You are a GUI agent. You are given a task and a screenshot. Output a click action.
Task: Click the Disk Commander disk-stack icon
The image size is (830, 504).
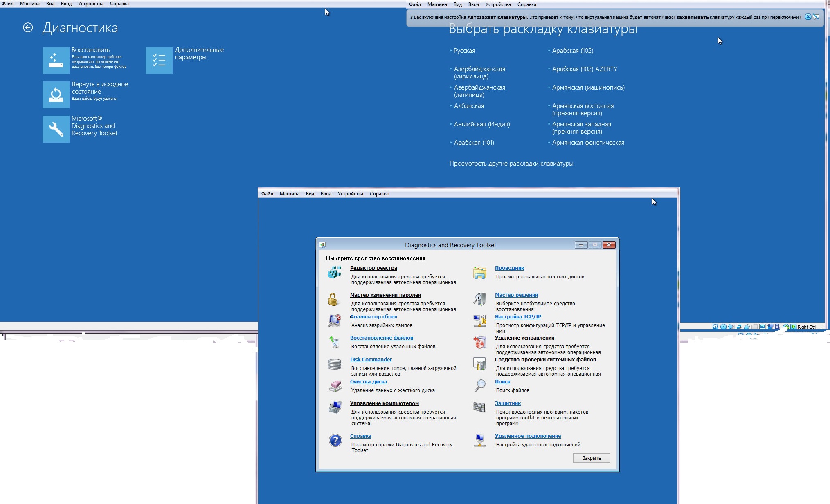(335, 364)
